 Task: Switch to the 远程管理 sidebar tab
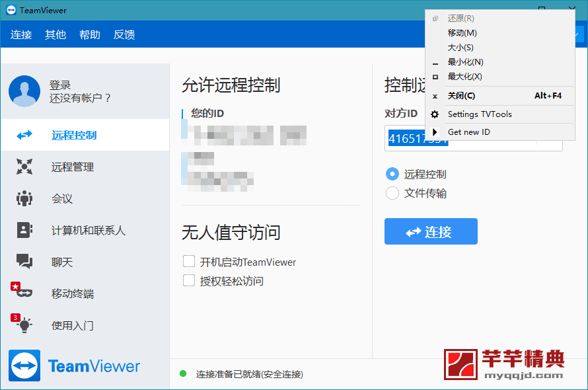pos(85,167)
